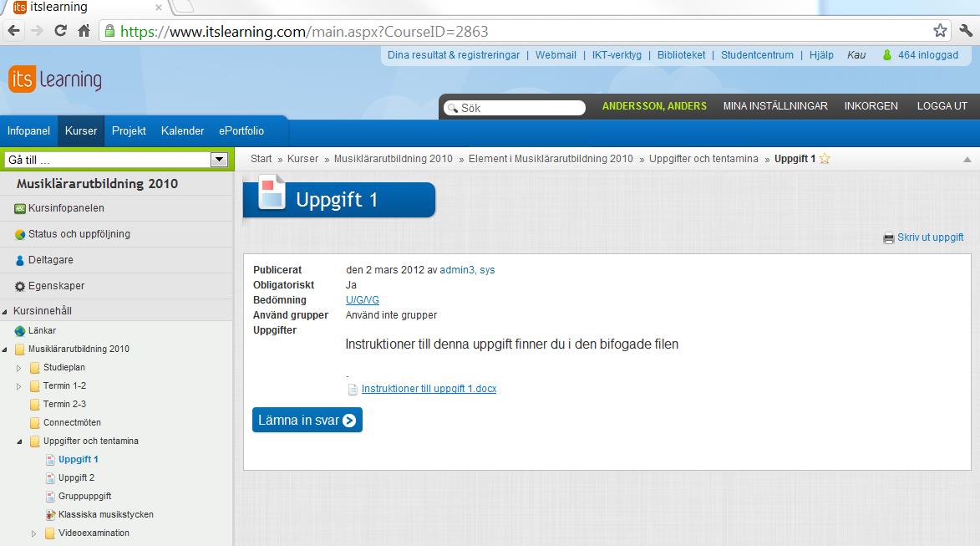Click the Deltagare person icon
980x546 pixels.
(x=20, y=260)
